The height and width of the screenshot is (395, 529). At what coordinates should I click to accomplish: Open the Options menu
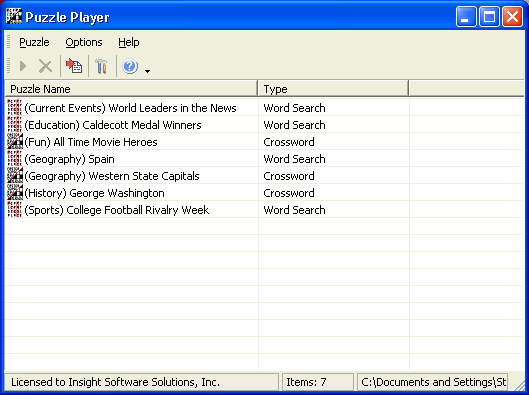coord(84,42)
